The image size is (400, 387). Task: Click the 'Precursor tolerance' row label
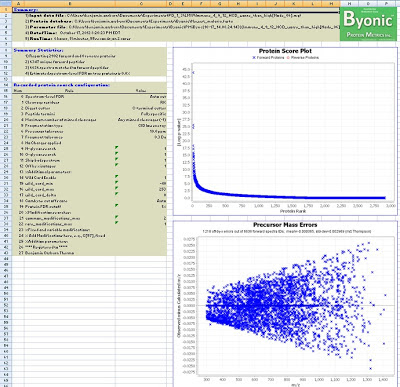[x=44, y=131]
